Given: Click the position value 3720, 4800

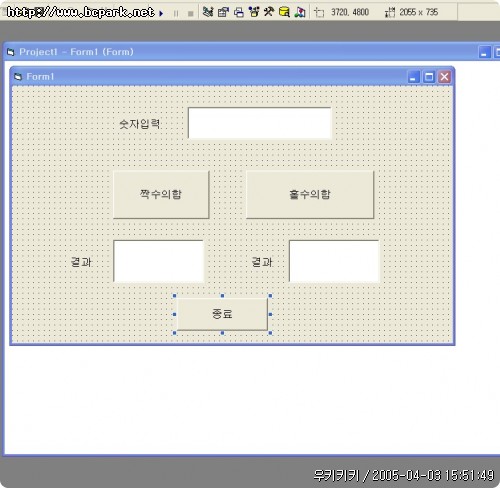Looking at the screenshot, I should tap(350, 12).
